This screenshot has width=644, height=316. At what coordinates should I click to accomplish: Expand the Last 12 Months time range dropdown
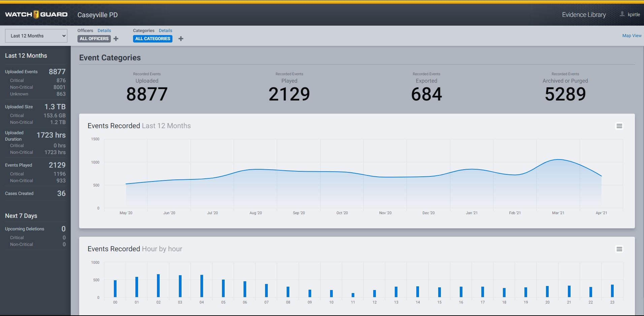tap(36, 36)
